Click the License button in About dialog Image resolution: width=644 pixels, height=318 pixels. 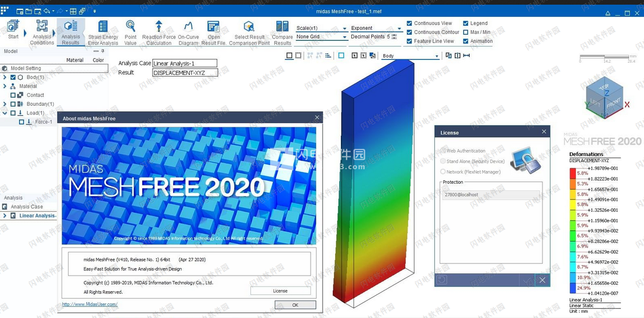point(280,291)
